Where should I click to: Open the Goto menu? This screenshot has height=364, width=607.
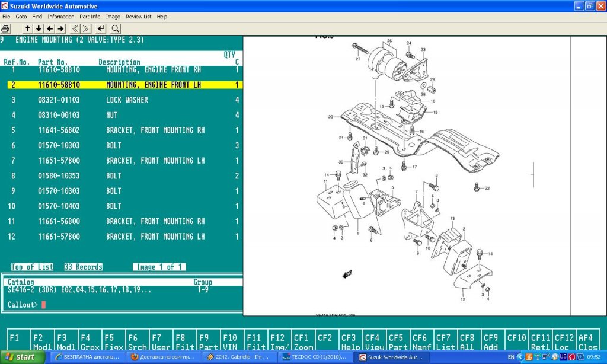point(21,17)
